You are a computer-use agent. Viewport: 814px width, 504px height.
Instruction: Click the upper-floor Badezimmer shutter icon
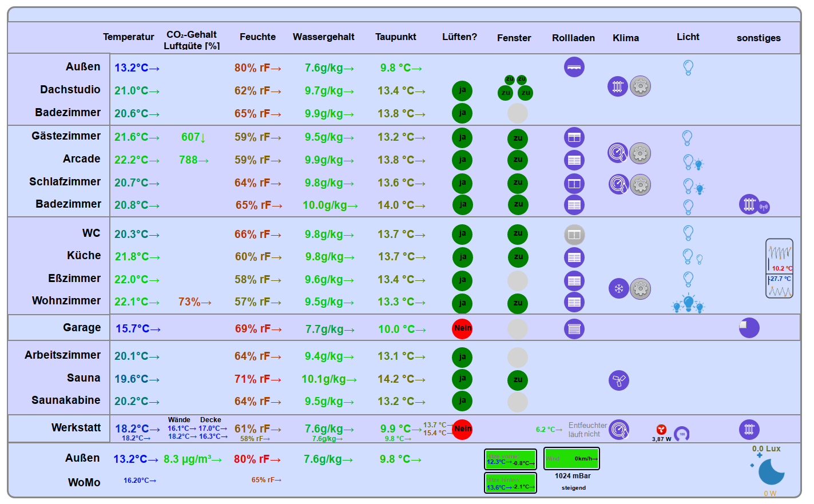(574, 205)
